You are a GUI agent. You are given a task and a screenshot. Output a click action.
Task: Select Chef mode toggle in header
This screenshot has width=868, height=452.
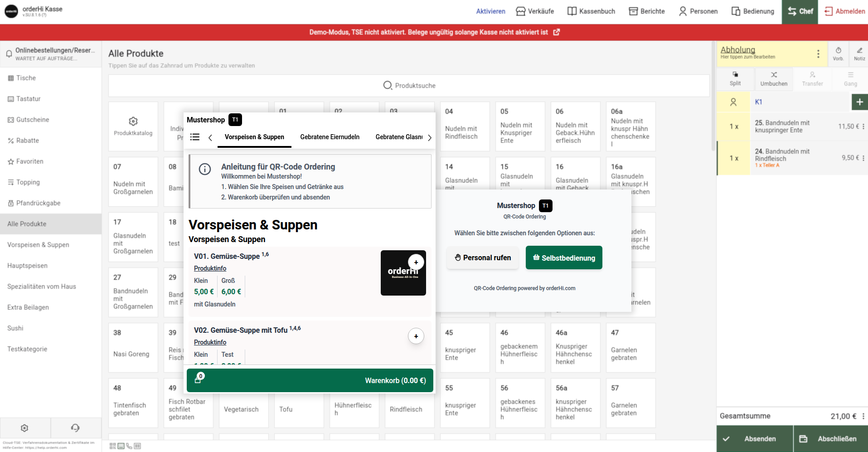(x=800, y=11)
